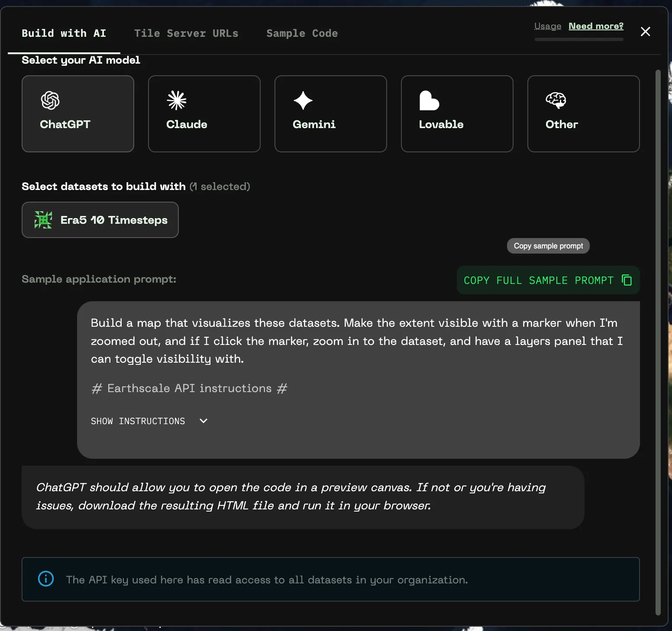Click the Claude starburst icon

pyautogui.click(x=177, y=100)
